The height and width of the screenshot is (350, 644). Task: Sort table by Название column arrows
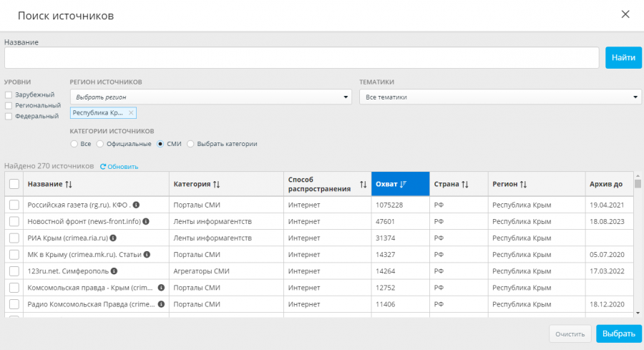point(69,184)
